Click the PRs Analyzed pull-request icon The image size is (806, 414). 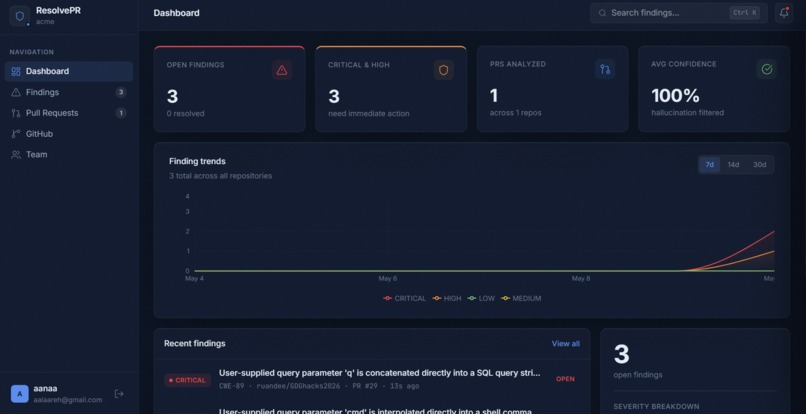(605, 69)
